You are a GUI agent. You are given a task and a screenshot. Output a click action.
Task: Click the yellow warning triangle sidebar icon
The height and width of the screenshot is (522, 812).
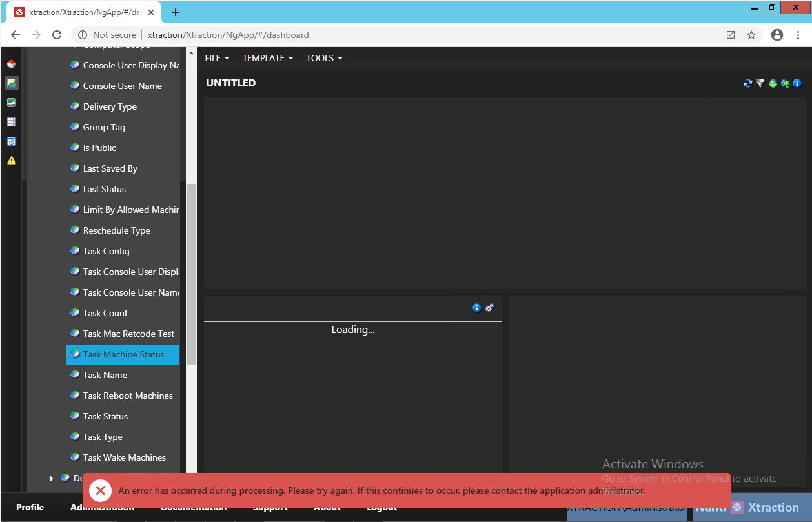click(11, 161)
